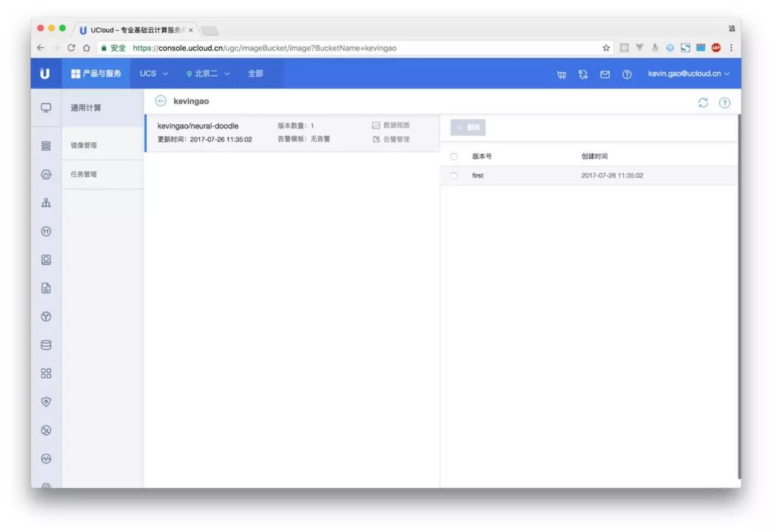Click the document icon in left sidebar
The image size is (772, 532).
click(46, 288)
